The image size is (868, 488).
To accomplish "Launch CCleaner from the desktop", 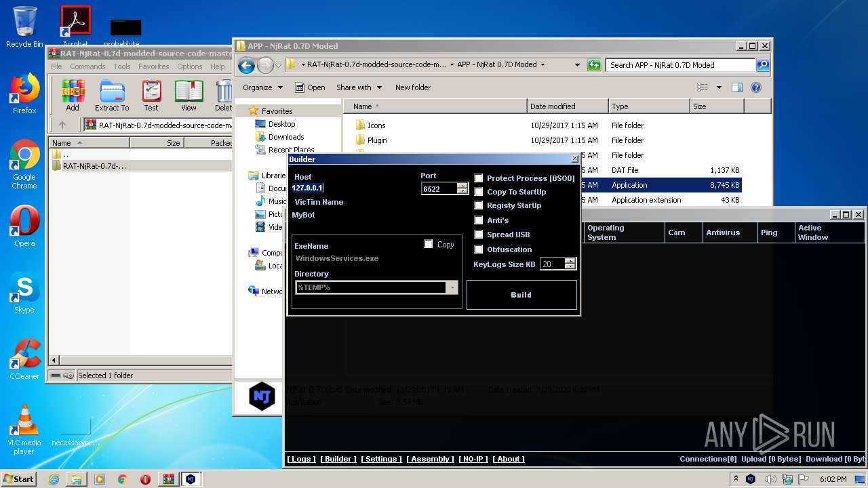I will pos(24,359).
